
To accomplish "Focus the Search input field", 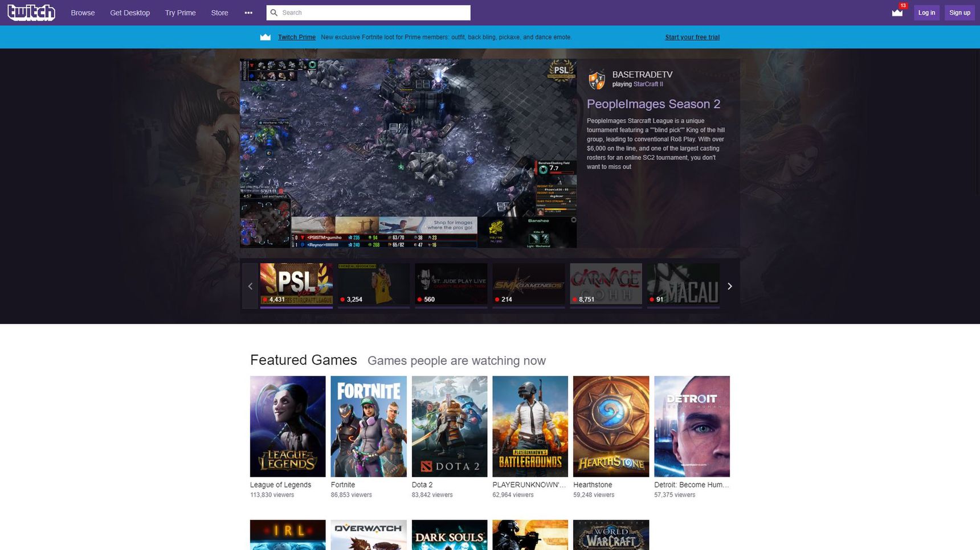I will pos(369,13).
